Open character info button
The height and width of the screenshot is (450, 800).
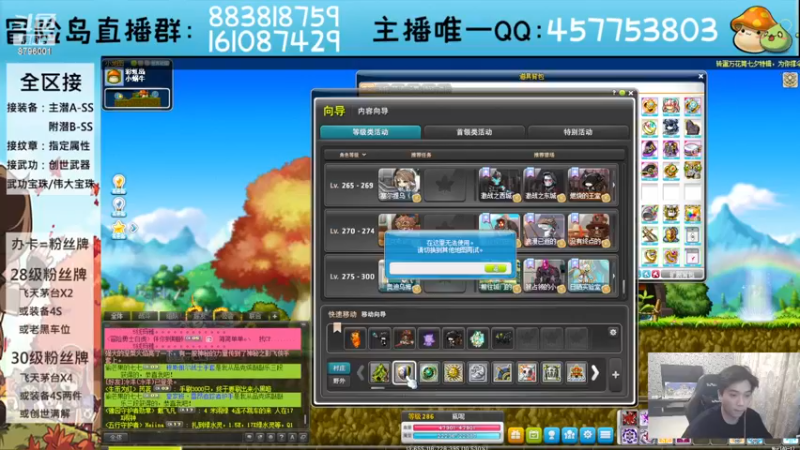click(552, 435)
